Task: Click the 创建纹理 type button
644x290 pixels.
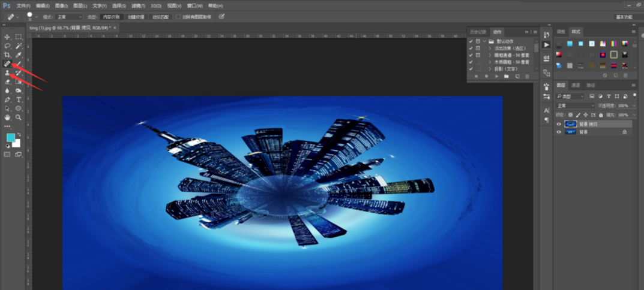Action: coord(136,17)
